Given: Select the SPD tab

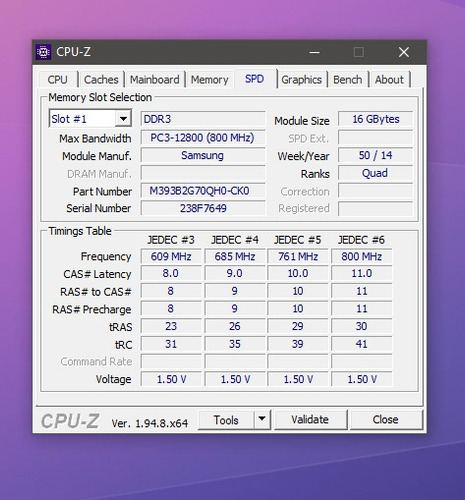Looking at the screenshot, I should click(x=255, y=79).
